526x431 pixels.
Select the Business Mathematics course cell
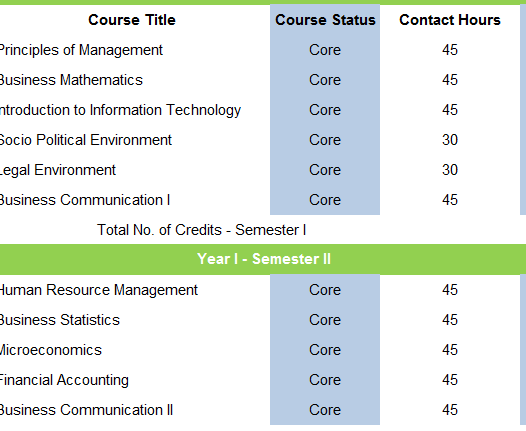click(134, 80)
